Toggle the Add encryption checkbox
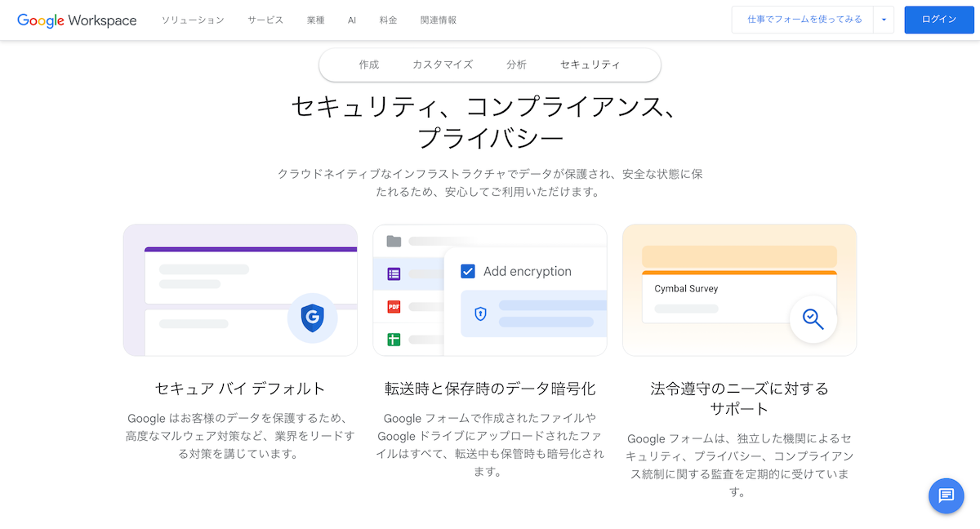This screenshot has width=980, height=529. 468,271
